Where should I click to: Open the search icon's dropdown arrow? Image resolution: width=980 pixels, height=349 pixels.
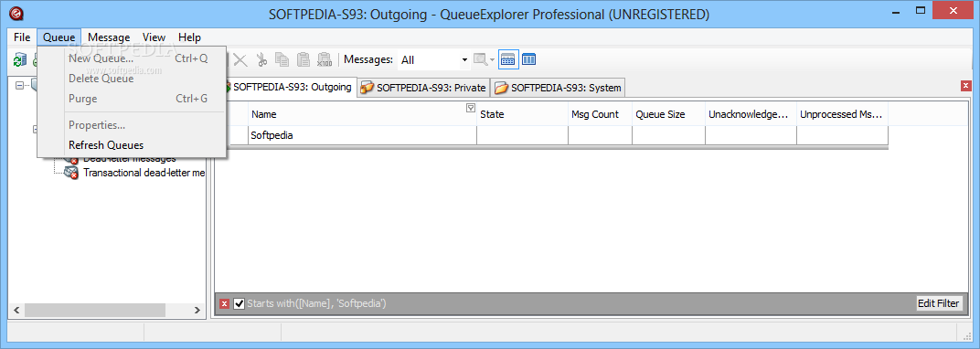pos(492,60)
